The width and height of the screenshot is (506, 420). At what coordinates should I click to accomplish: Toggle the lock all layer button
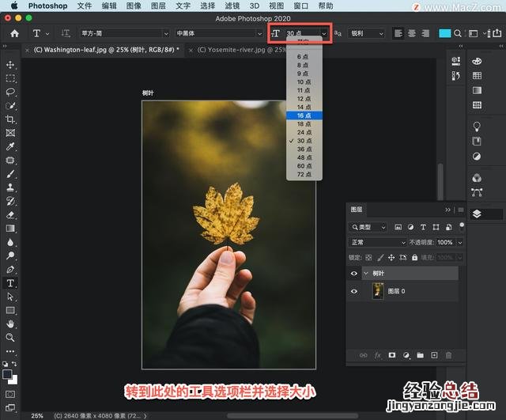[414, 257]
